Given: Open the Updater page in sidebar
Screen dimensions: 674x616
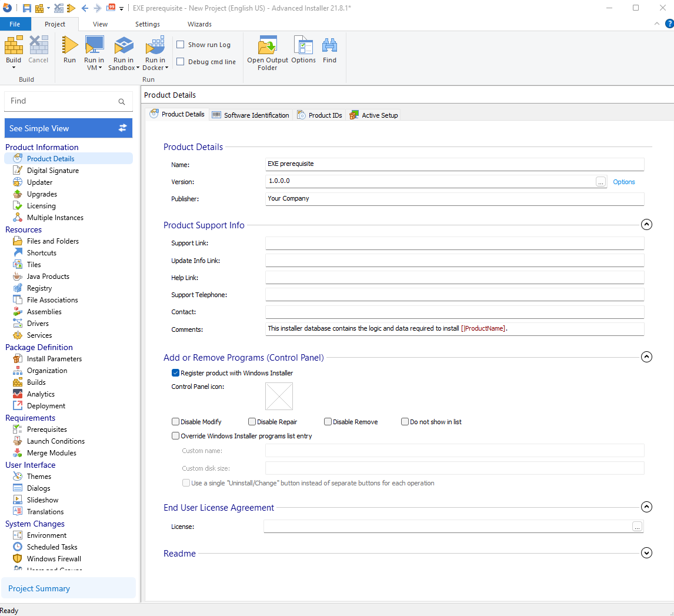Looking at the screenshot, I should point(39,182).
